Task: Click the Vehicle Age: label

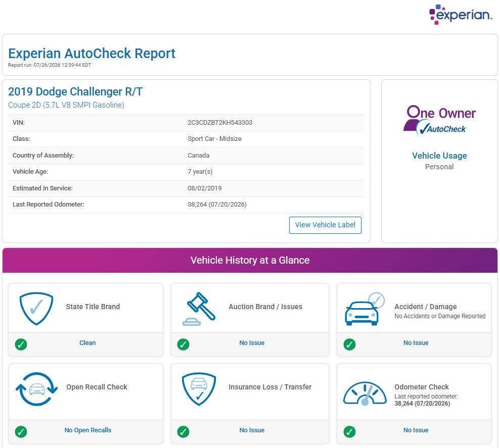Action: (x=30, y=172)
